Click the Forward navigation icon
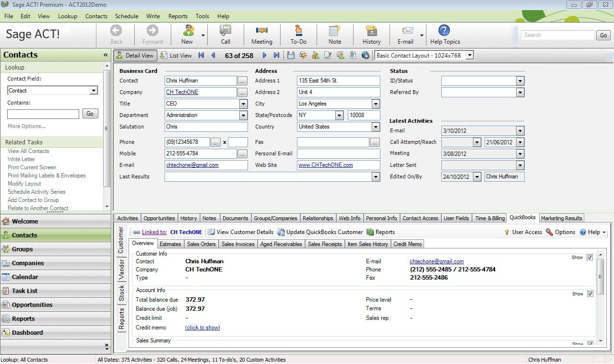Image resolution: width=614 pixels, height=364 pixels. 153,31
